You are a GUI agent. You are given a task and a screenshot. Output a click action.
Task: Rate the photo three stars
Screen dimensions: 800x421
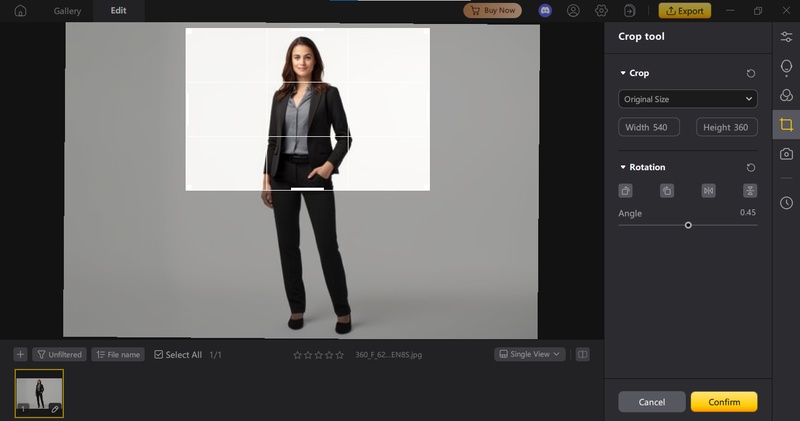coord(318,355)
